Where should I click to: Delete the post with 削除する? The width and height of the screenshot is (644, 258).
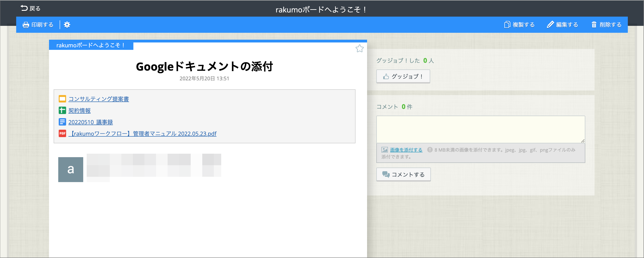tap(606, 25)
